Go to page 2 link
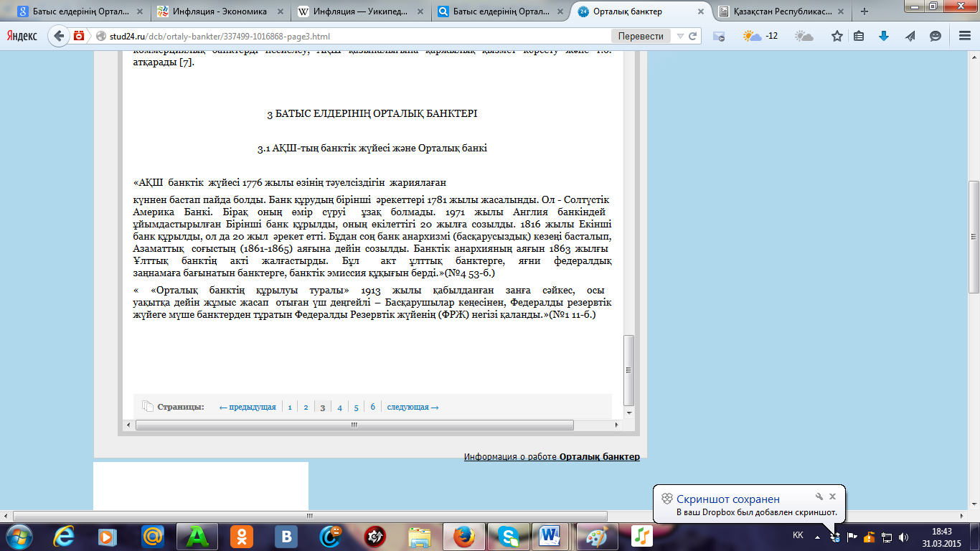980x551 pixels. [306, 407]
